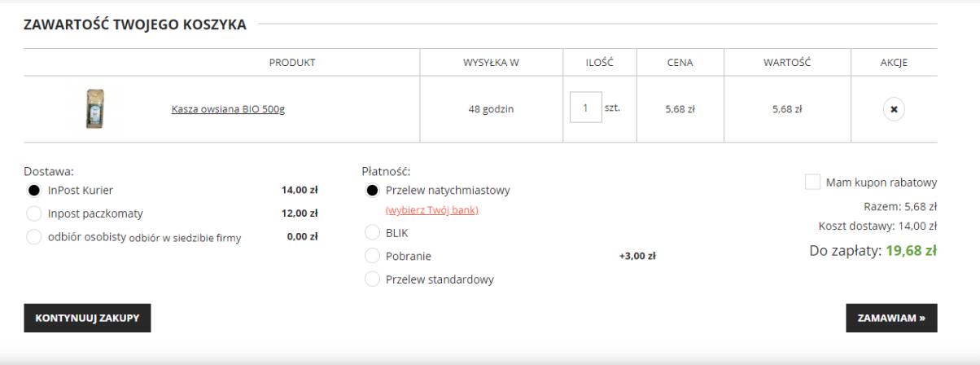Click the WYSYŁKA W column header
Viewport: 980px width, 365px height.
point(491,63)
